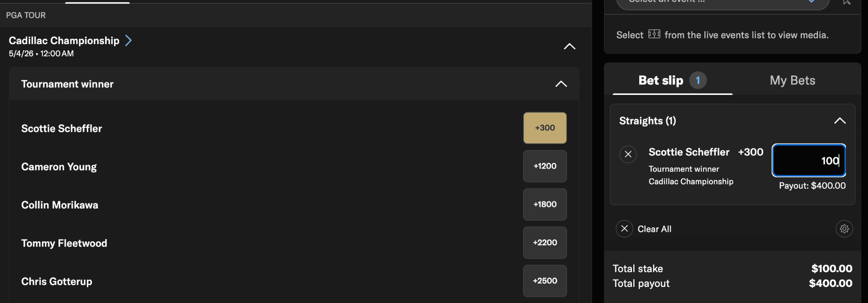Open bet slip settings gear
Viewport: 868px width, 303px height.
(844, 229)
